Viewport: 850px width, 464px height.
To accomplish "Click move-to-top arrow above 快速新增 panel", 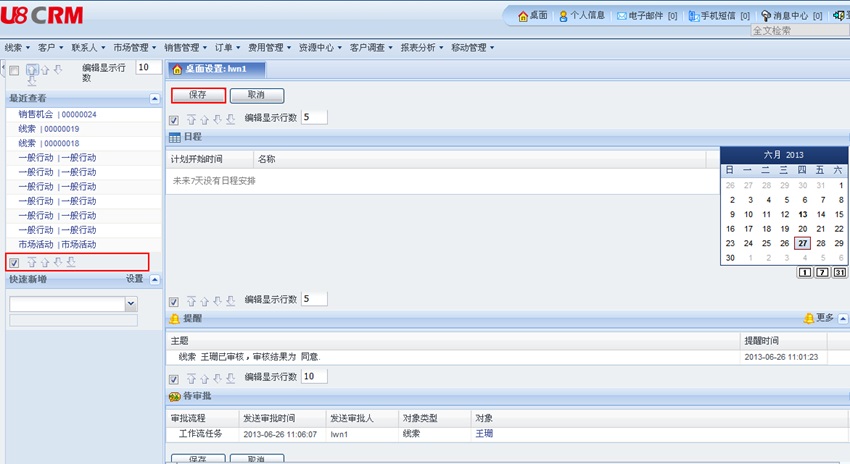I will [31, 262].
